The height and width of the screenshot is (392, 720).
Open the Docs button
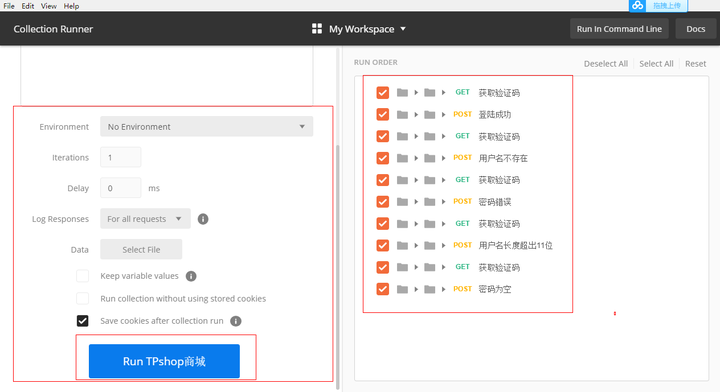[x=695, y=29]
